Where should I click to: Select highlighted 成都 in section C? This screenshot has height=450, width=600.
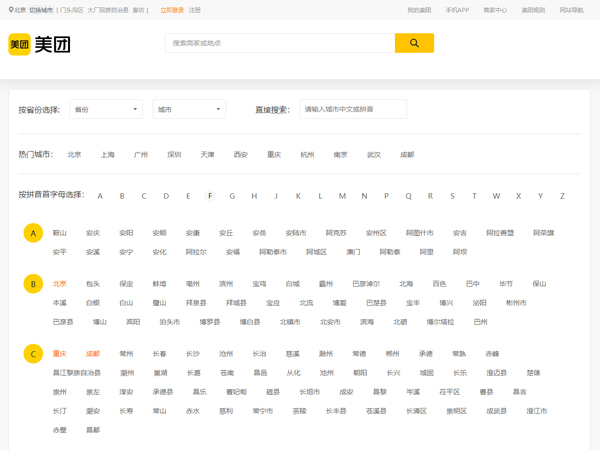(93, 354)
